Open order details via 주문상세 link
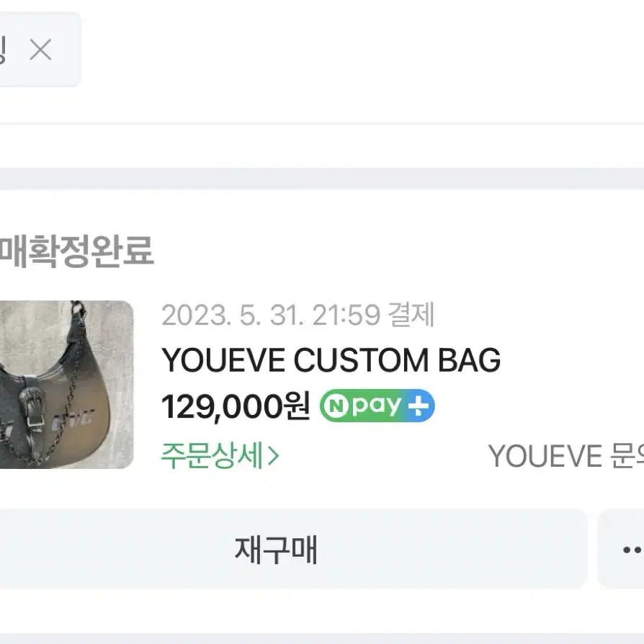The width and height of the screenshot is (644, 644). (220, 455)
